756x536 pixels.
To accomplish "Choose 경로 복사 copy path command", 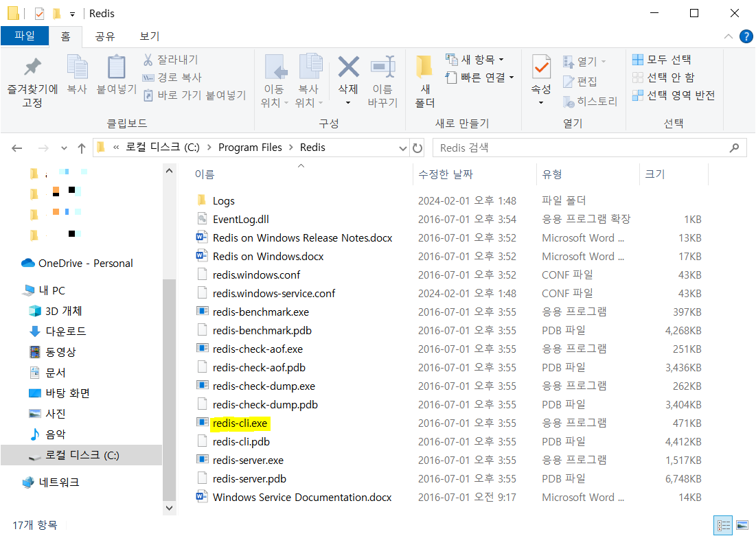I will tap(172, 77).
